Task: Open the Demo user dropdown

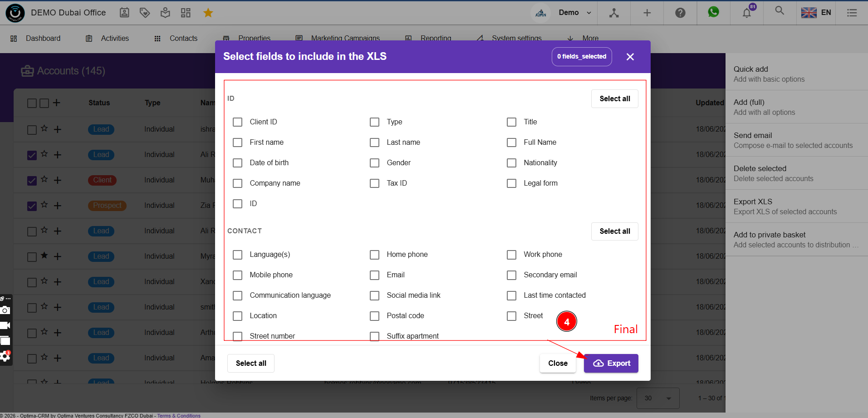Action: point(575,13)
